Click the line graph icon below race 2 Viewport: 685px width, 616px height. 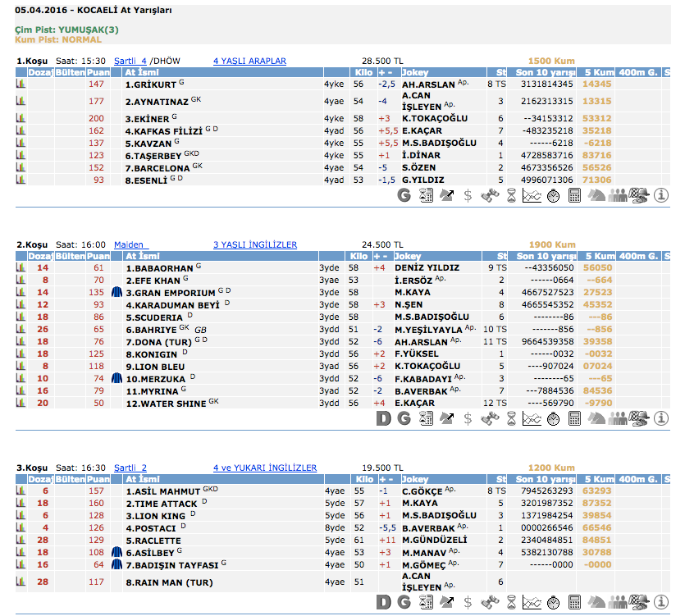pyautogui.click(x=532, y=418)
